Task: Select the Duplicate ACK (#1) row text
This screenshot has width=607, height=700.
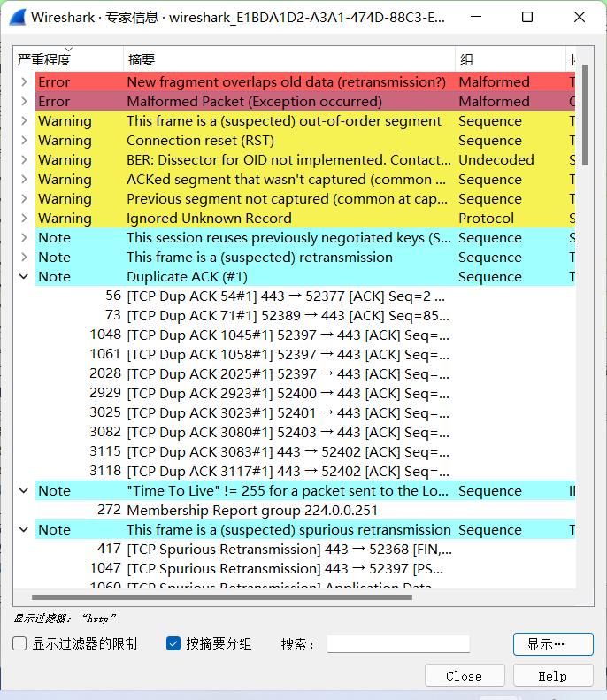Action: [187, 277]
